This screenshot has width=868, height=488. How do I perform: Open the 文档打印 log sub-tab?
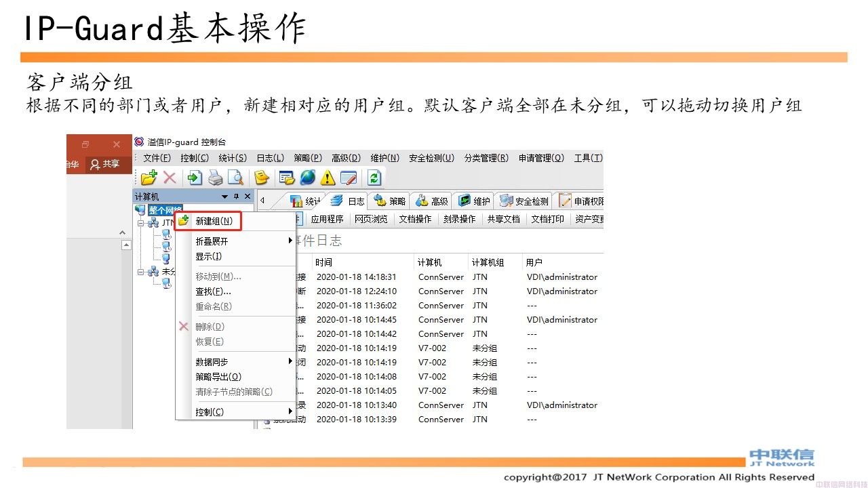[547, 219]
